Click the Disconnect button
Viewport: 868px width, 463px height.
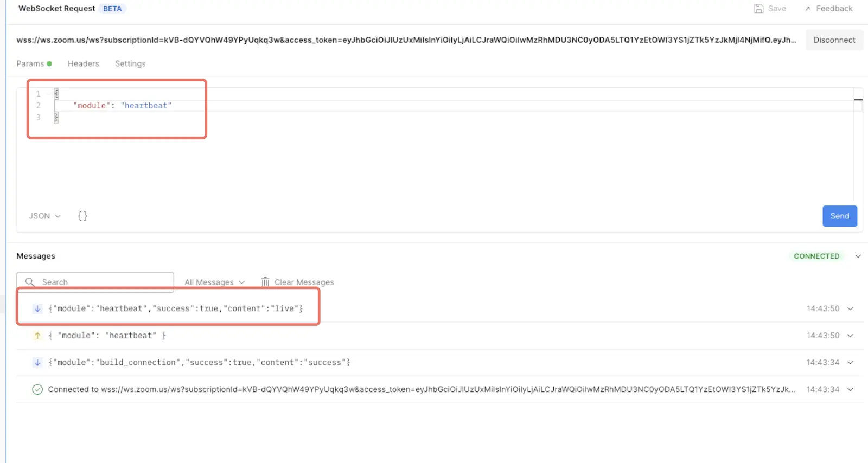click(x=834, y=40)
